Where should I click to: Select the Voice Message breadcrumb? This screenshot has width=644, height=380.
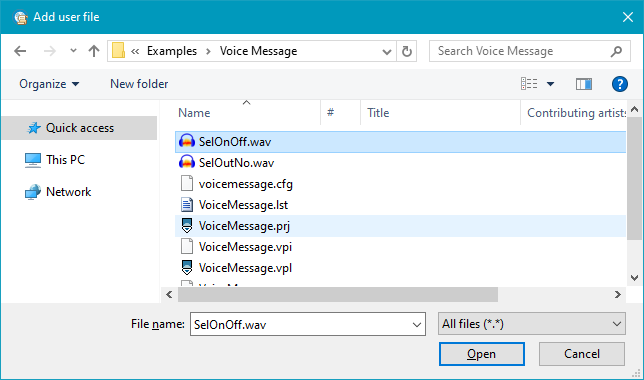pyautogui.click(x=258, y=51)
